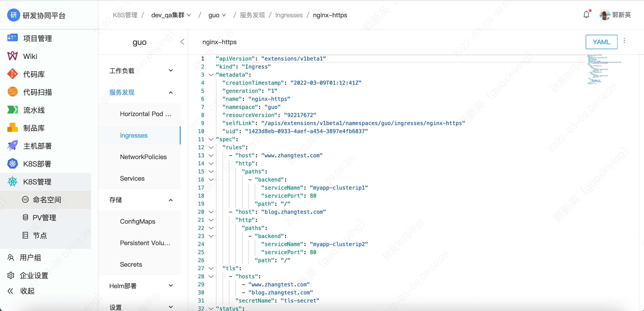Open the dev_qa集群 cluster dropdown
The width and height of the screenshot is (644, 311).
tap(171, 15)
